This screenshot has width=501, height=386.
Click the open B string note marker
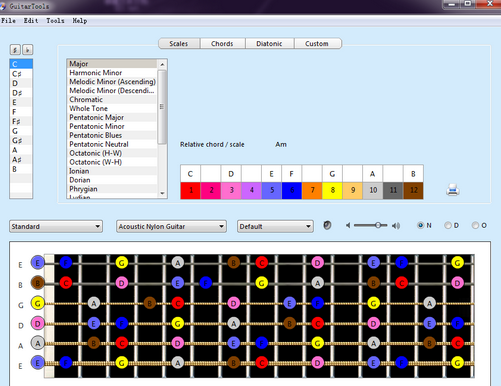(38, 283)
